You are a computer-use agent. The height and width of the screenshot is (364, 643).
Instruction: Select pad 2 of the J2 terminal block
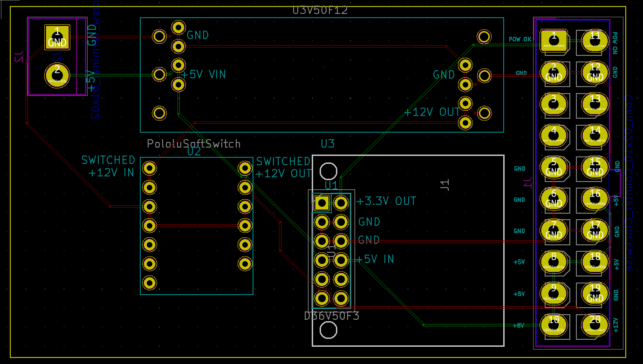[57, 74]
